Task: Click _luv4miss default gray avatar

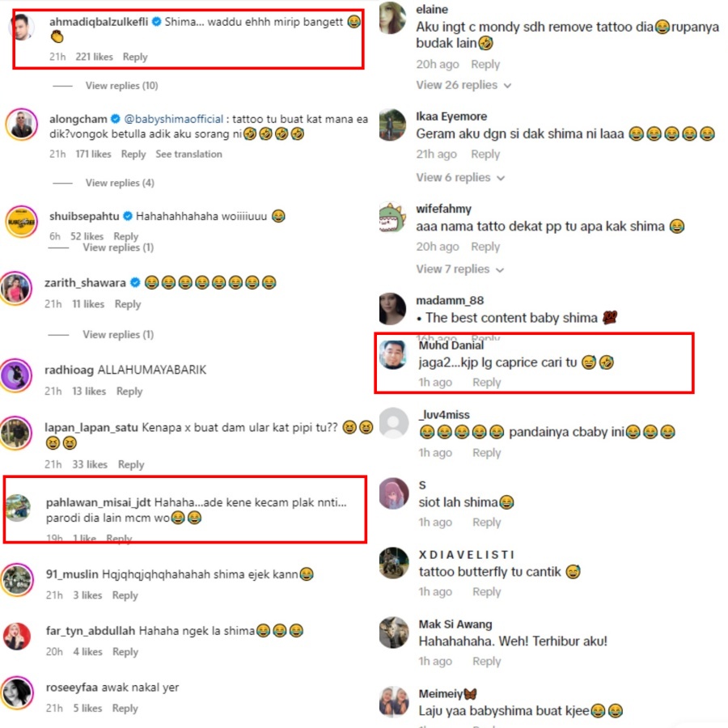Action: click(x=394, y=423)
